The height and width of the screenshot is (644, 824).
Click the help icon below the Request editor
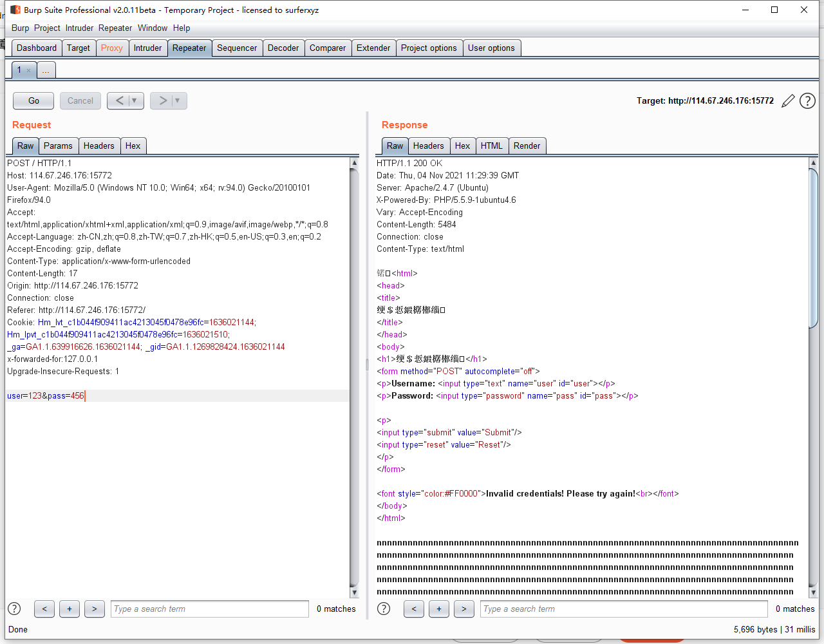point(14,609)
